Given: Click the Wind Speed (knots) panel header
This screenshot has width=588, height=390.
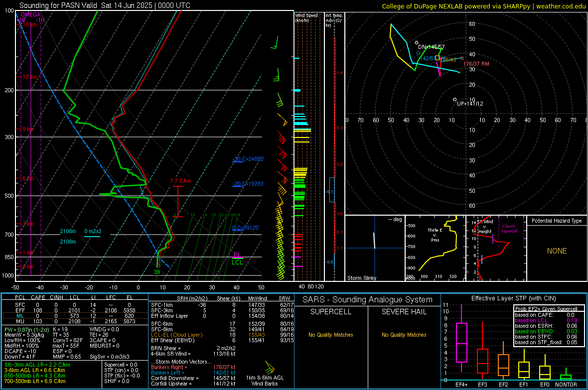Looking at the screenshot, I should [x=306, y=17].
